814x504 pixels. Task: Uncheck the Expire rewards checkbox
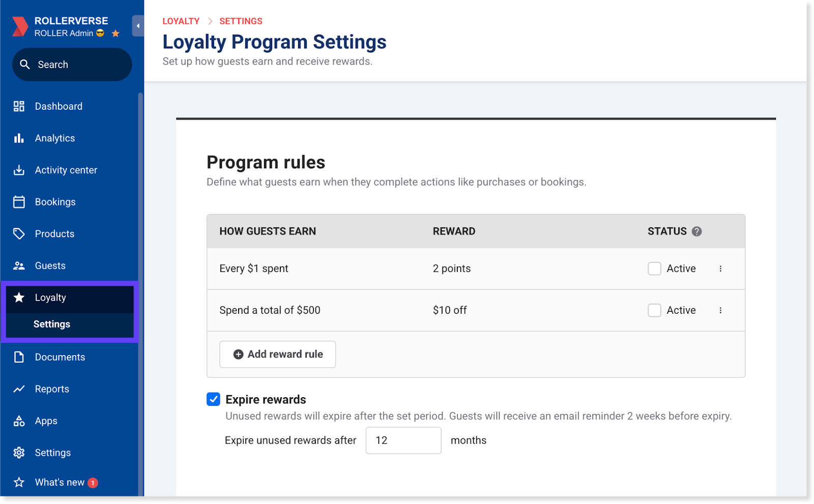point(213,399)
